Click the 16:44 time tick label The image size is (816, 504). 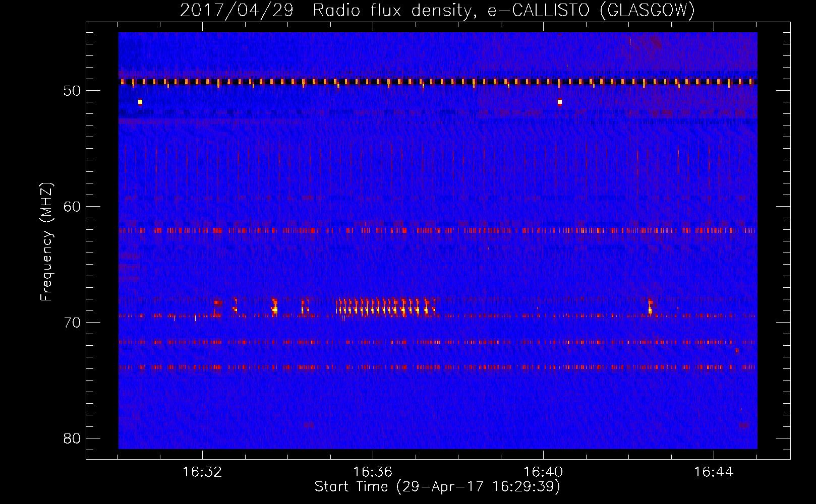click(714, 472)
